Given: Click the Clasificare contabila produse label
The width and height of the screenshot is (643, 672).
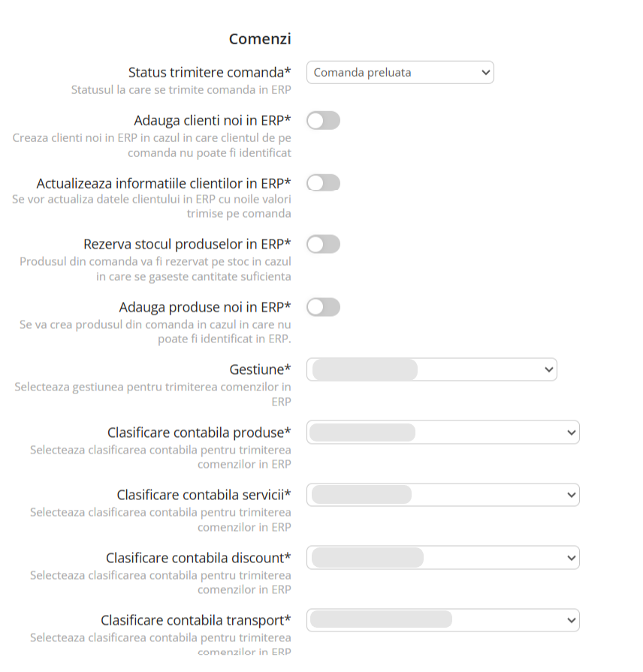Looking at the screenshot, I should (x=199, y=432).
